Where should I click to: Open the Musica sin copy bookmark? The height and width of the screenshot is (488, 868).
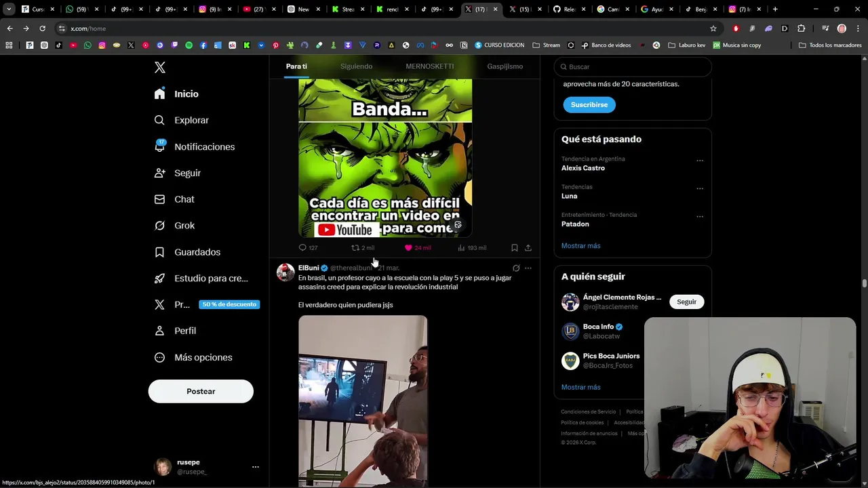(737, 45)
